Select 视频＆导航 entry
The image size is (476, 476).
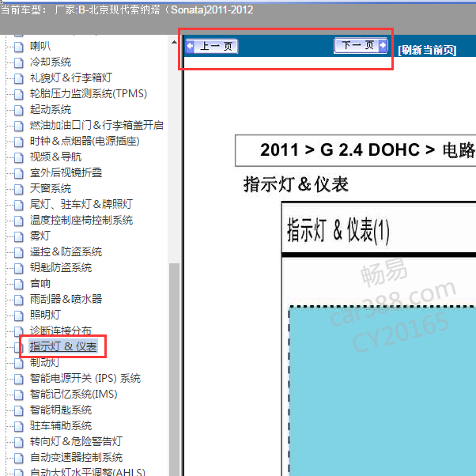55,157
